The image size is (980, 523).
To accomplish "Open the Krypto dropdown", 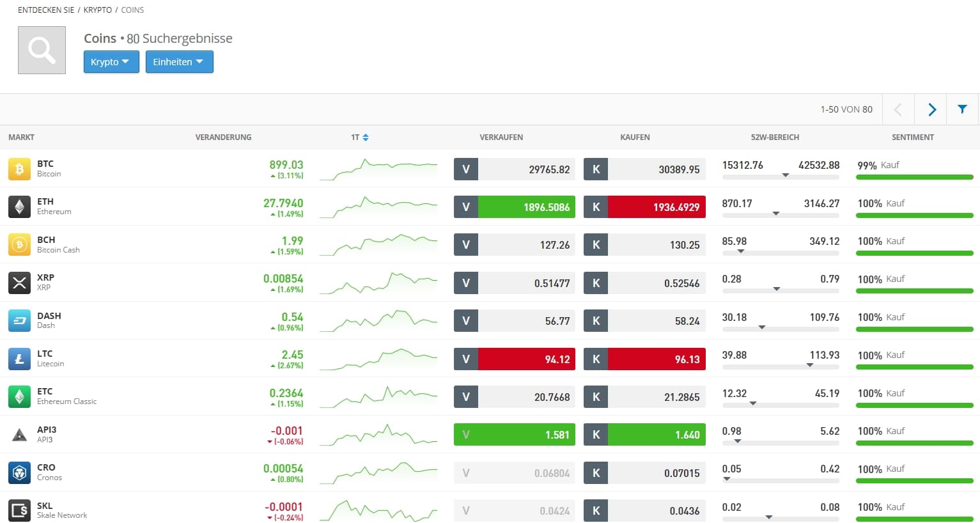I will pos(111,62).
